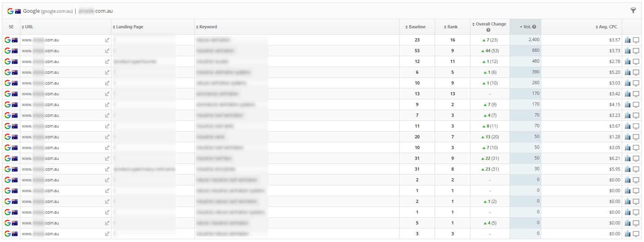Click the search volume 880 value

pos(536,50)
